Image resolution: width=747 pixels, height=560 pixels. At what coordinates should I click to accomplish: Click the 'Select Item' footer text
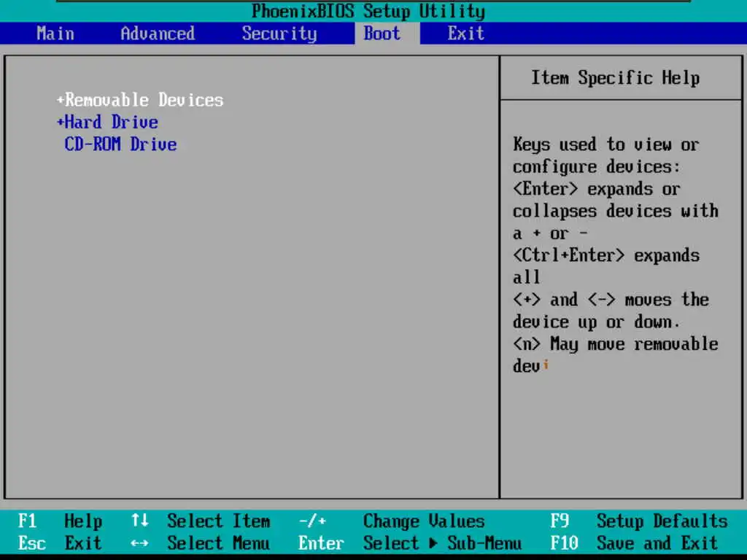click(x=219, y=521)
